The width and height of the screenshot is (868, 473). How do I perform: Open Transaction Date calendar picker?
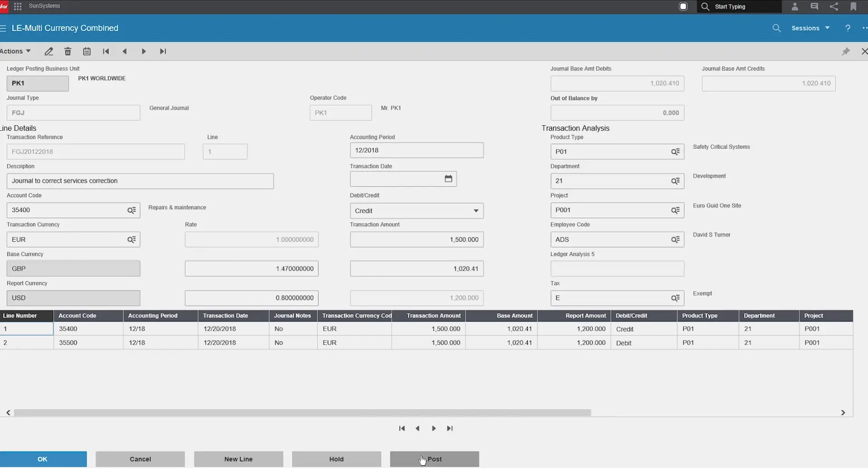click(x=448, y=179)
